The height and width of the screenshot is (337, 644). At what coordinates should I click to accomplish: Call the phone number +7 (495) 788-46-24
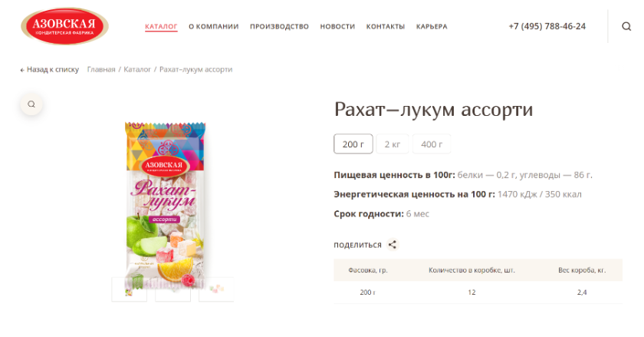547,26
